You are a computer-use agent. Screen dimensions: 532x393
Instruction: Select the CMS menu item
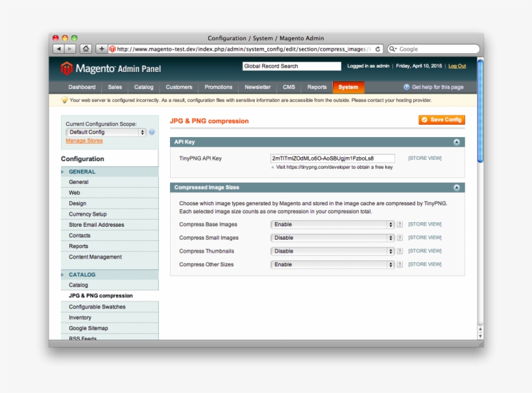[x=289, y=86]
